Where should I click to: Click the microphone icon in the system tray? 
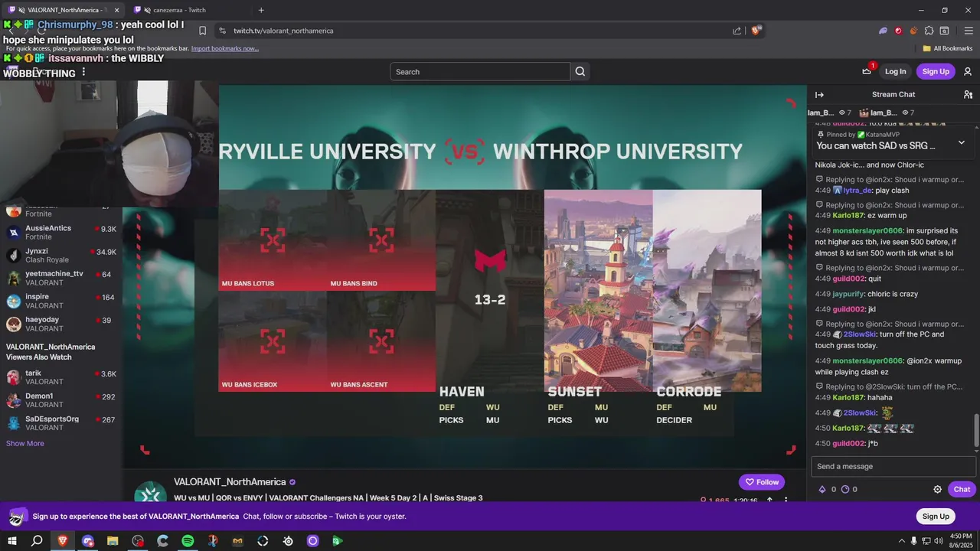click(913, 541)
